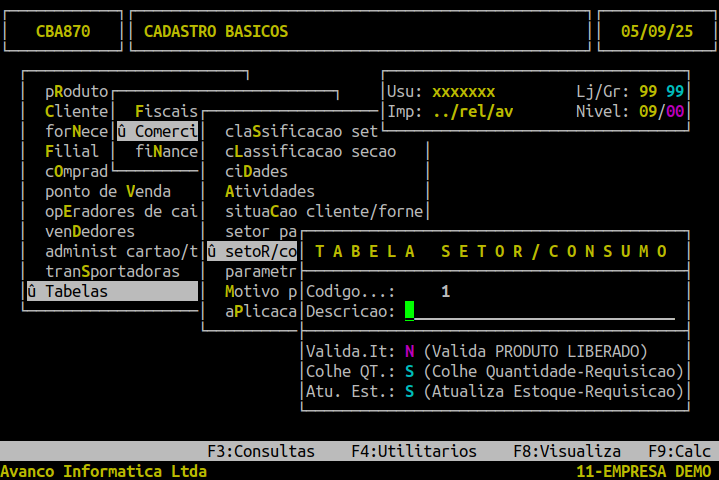Click F4:Utilitarios in function bar
Image resolution: width=719 pixels, height=480 pixels.
coord(414,451)
